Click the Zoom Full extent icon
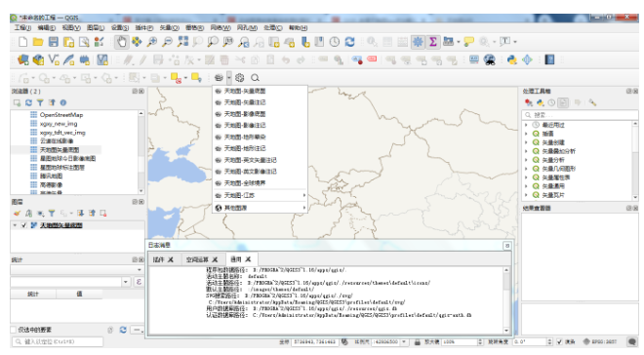The height and width of the screenshot is (355, 644). [x=182, y=42]
